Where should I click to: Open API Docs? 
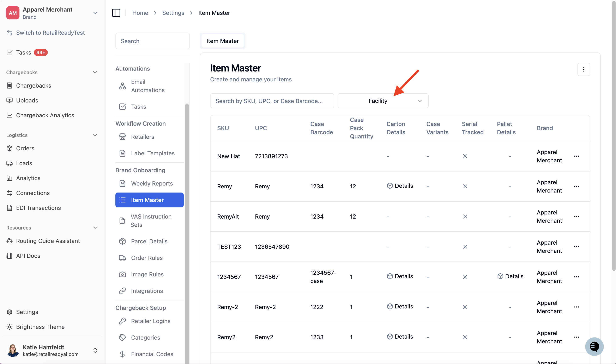(x=23, y=256)
